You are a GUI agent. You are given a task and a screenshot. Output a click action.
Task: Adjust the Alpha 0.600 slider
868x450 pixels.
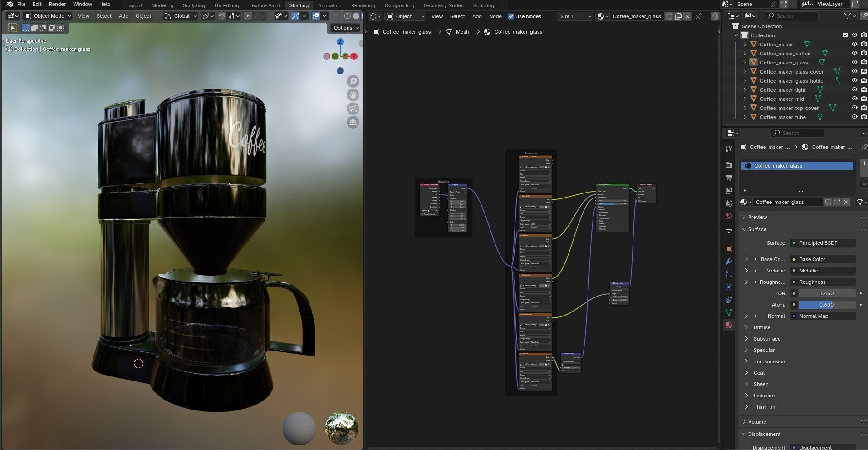click(826, 305)
